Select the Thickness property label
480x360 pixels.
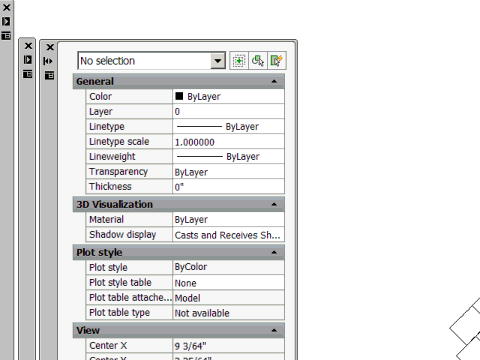click(110, 186)
